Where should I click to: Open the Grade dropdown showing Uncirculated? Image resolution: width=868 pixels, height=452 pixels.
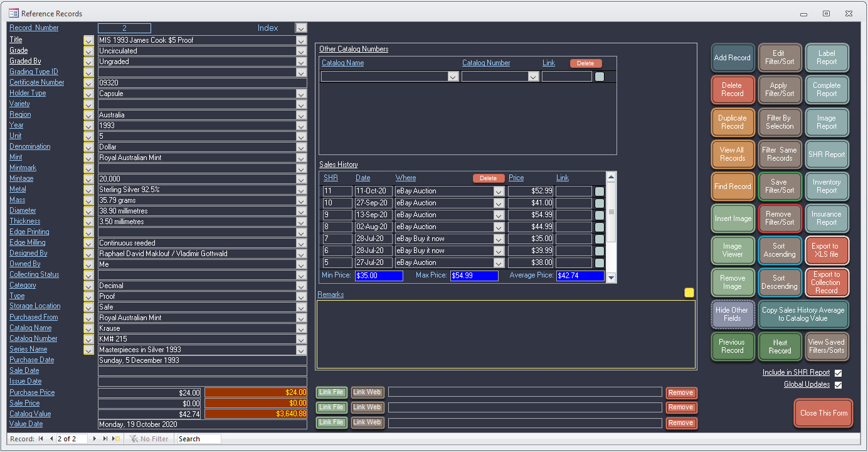point(301,51)
